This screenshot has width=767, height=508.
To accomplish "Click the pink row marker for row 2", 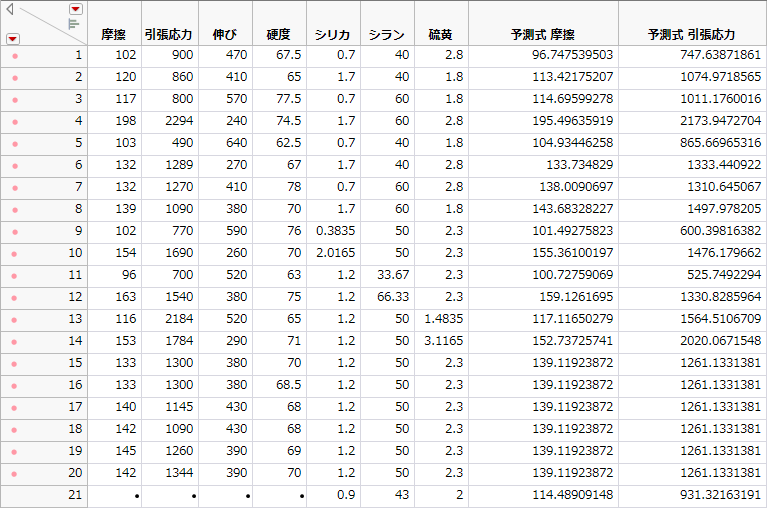I will 15,78.
